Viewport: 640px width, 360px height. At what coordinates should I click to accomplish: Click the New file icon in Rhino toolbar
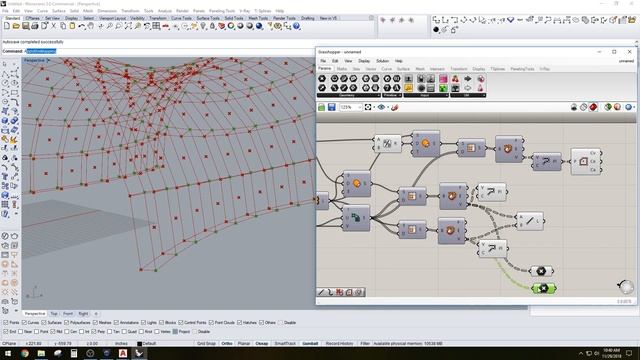click(7, 26)
